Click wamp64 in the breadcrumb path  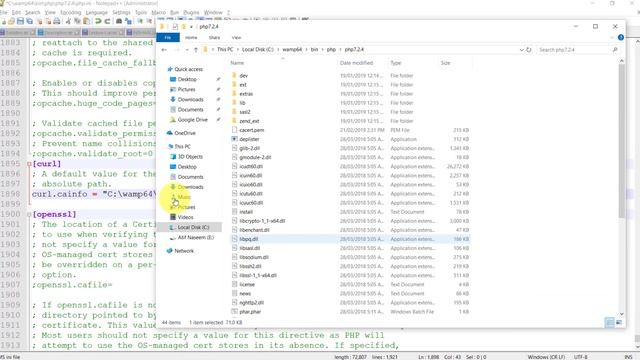click(x=292, y=49)
